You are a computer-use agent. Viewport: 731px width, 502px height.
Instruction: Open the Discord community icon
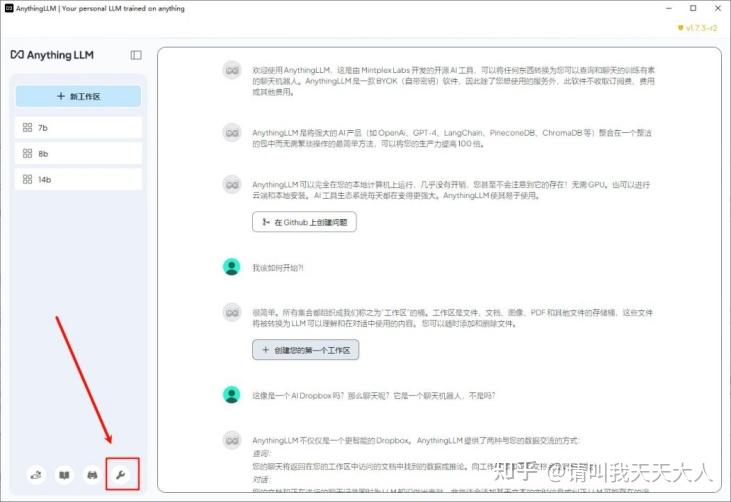pyautogui.click(x=92, y=475)
